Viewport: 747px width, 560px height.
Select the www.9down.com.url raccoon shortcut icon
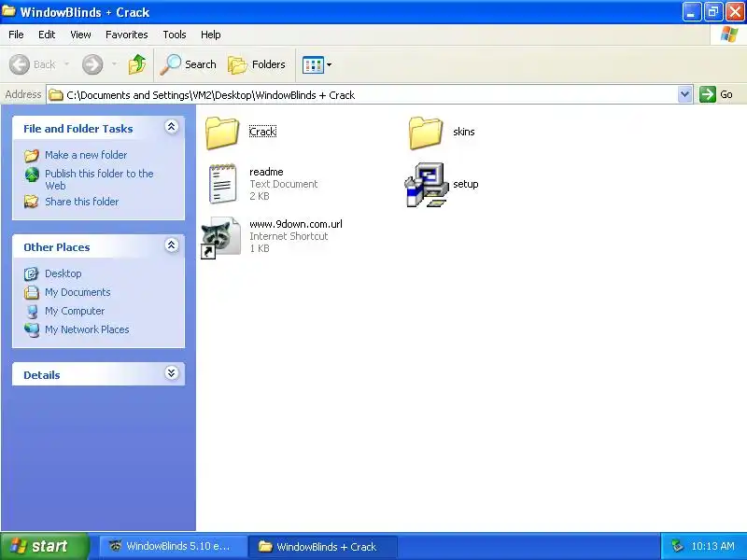(x=221, y=237)
